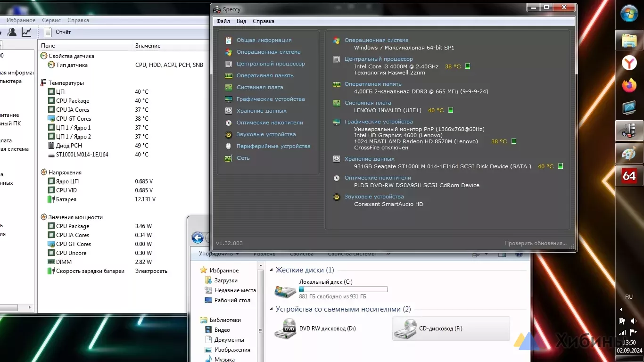Open Оптические накопители in Speccy sidebar

270,123
